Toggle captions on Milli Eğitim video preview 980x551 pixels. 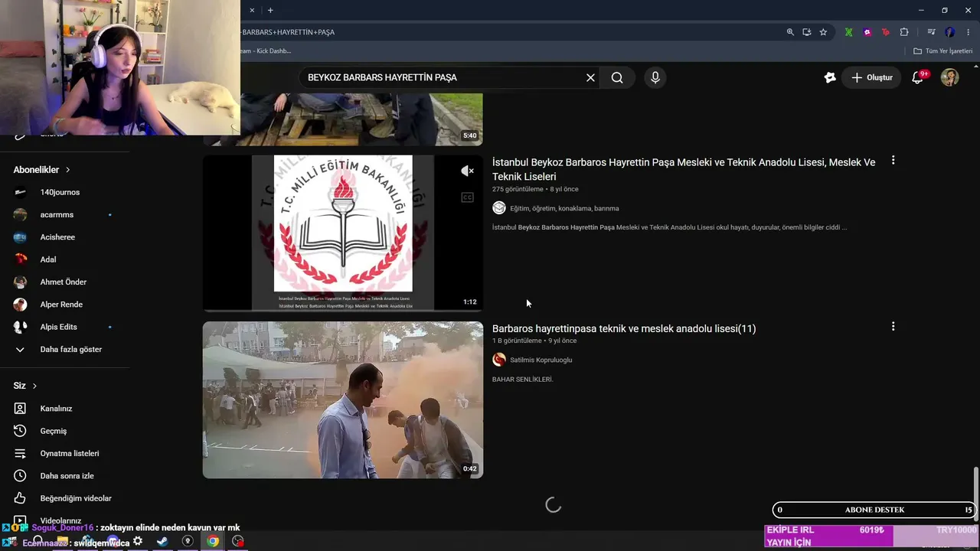467,197
